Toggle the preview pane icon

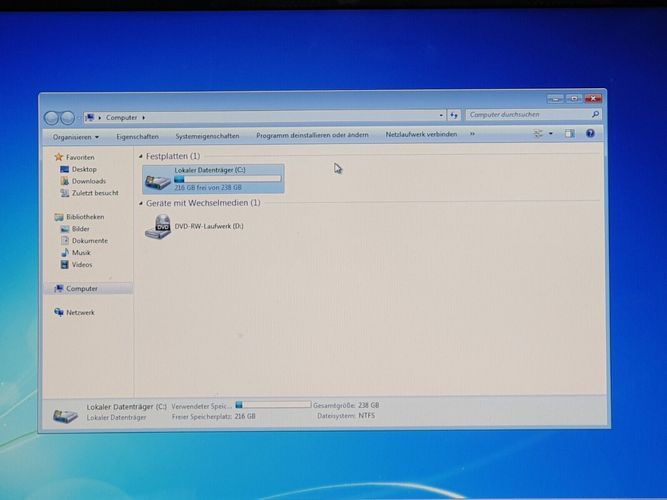(x=569, y=134)
